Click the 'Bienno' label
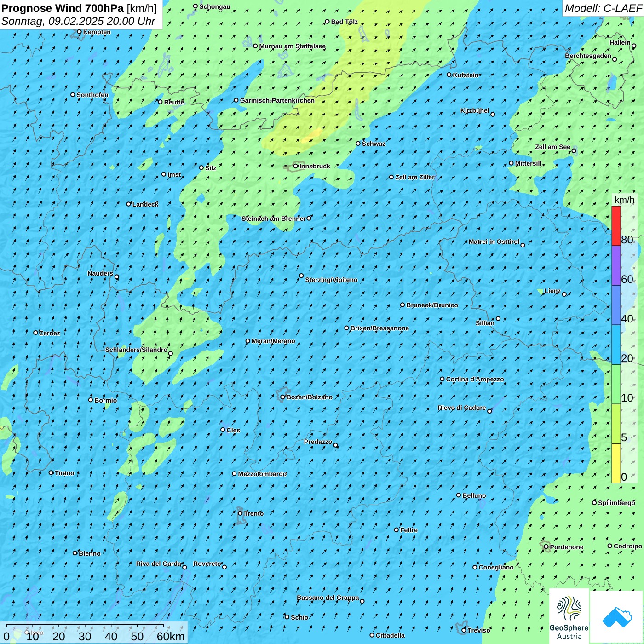The image size is (644, 644). [x=89, y=553]
